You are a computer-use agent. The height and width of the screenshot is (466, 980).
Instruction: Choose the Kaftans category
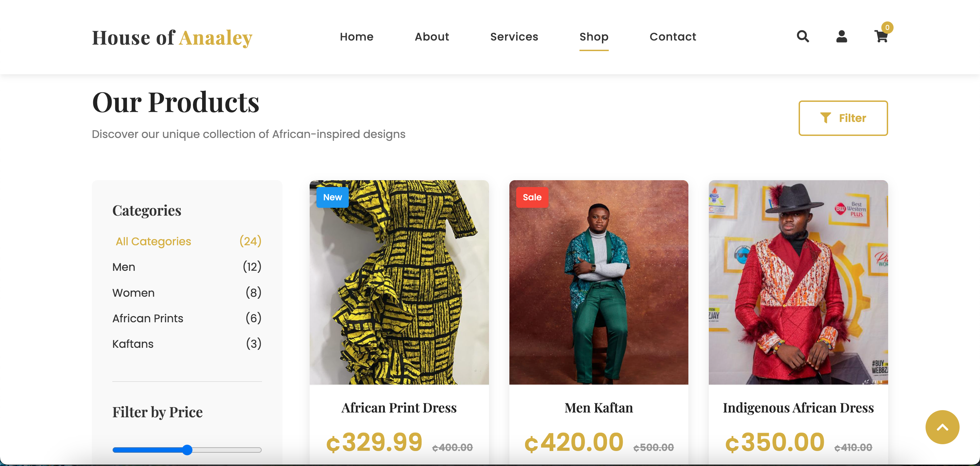[133, 344]
